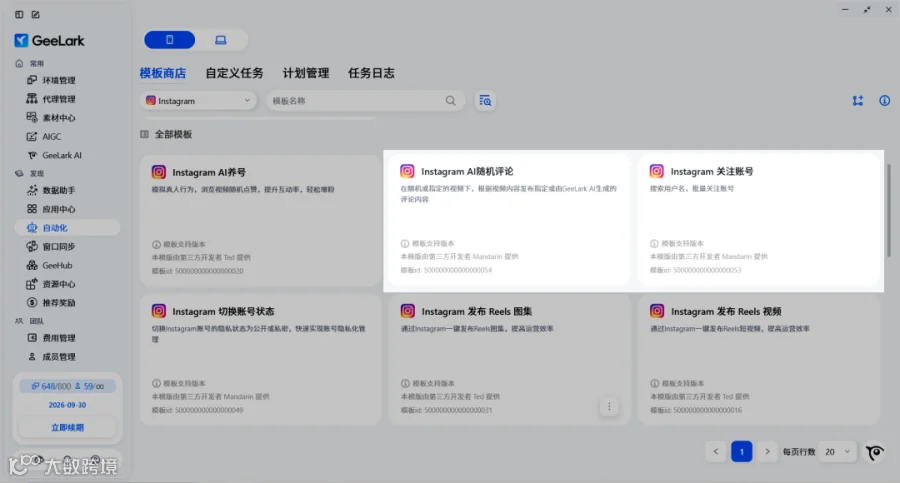The height and width of the screenshot is (483, 900).
Task: Open the Instagram 关注账号 template card
Action: (x=758, y=219)
